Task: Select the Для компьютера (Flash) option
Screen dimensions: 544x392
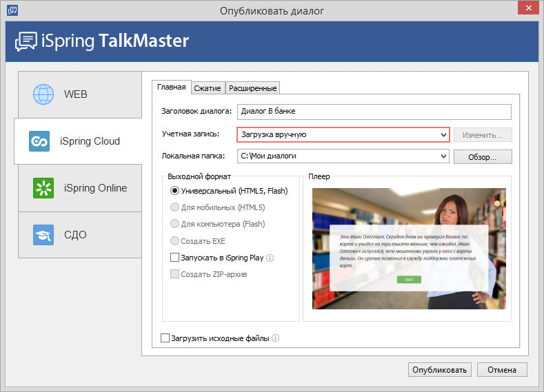Action: click(x=174, y=224)
